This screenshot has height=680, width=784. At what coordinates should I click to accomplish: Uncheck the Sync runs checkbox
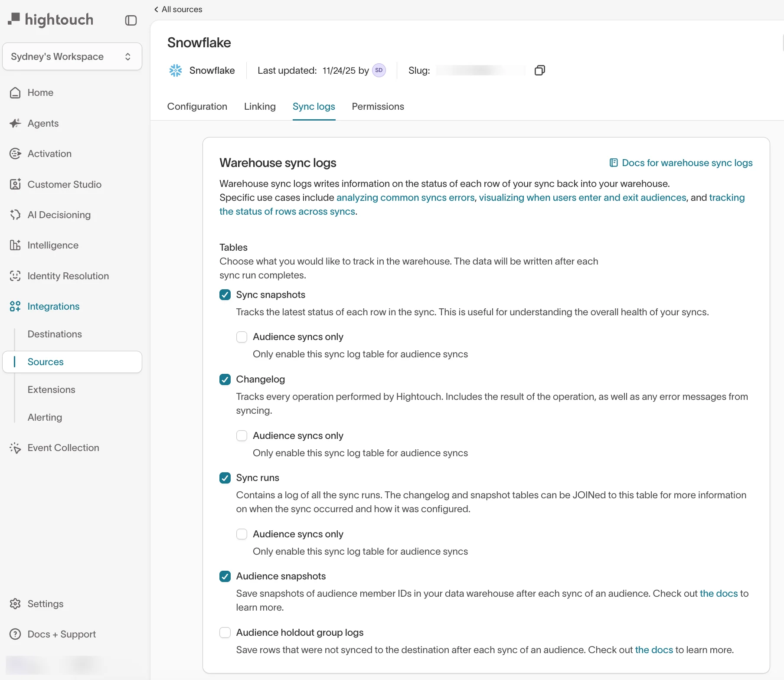point(225,478)
